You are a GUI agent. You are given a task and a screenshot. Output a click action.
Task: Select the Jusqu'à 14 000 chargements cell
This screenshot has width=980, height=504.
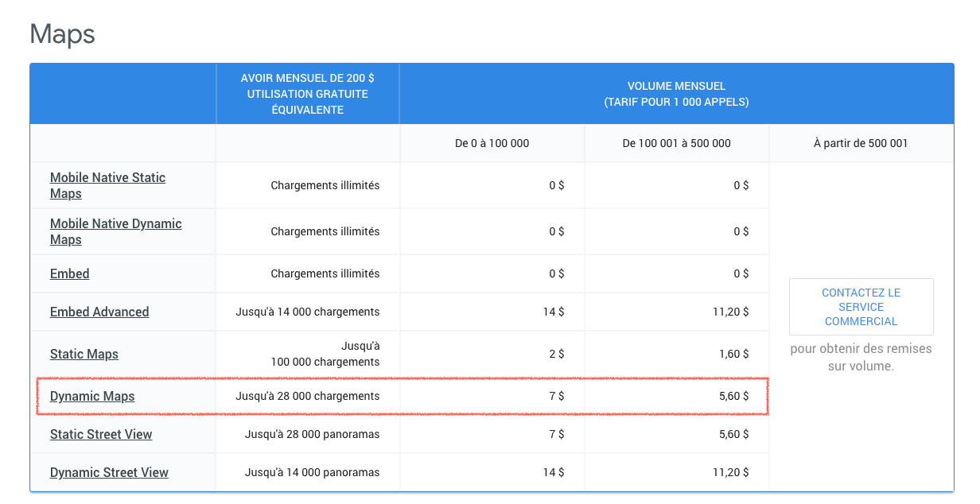click(307, 312)
